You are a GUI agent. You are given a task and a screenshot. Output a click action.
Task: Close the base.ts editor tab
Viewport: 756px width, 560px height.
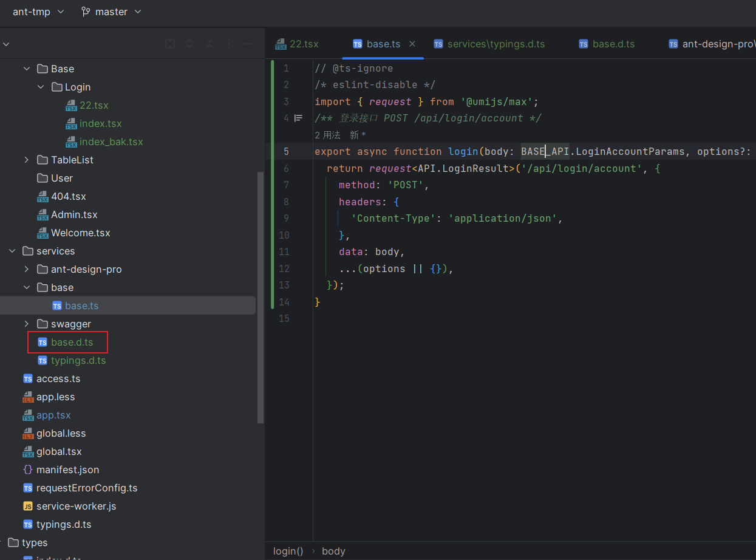(x=412, y=43)
